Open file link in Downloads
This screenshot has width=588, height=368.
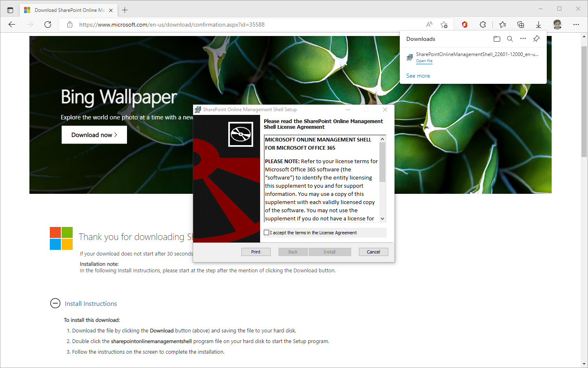pos(424,61)
